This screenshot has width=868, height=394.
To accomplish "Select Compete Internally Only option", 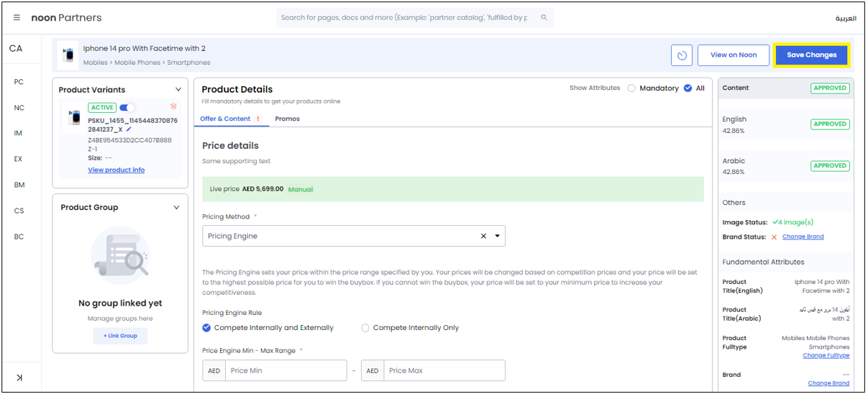I will [x=365, y=328].
